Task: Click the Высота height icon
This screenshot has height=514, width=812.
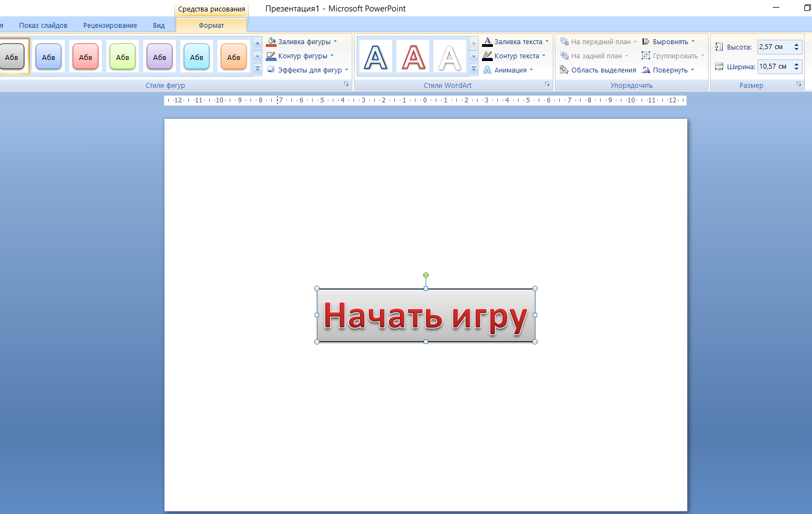Action: tap(719, 47)
